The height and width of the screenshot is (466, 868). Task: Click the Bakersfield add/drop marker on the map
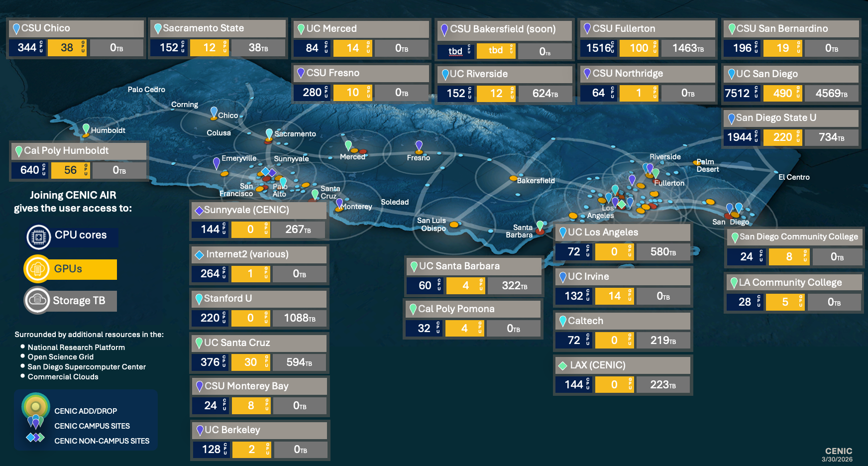(513, 178)
